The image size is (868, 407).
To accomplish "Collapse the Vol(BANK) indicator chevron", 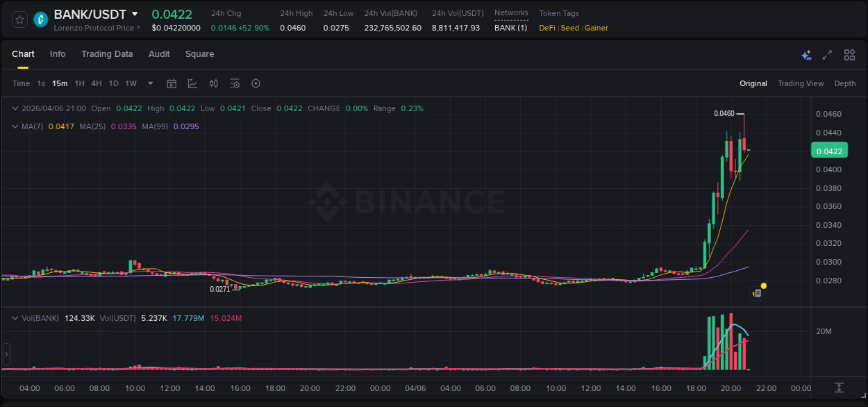I will tap(15, 318).
